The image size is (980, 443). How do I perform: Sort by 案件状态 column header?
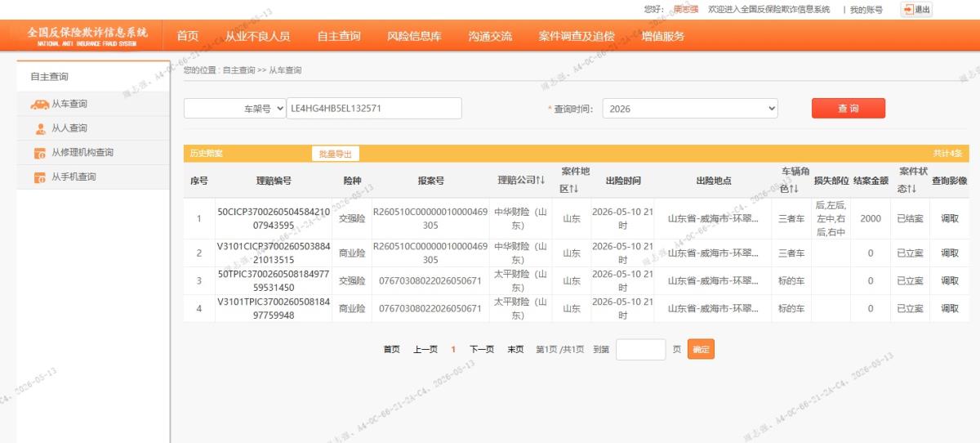point(913,181)
